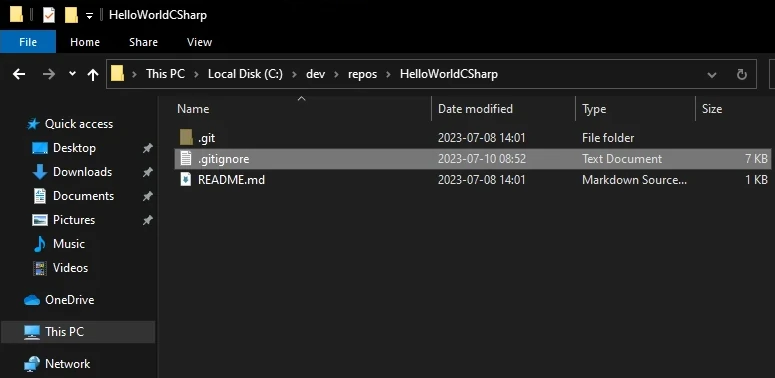Screen dimensions: 775x378
Task: Select the .git folder row
Action: (473, 137)
